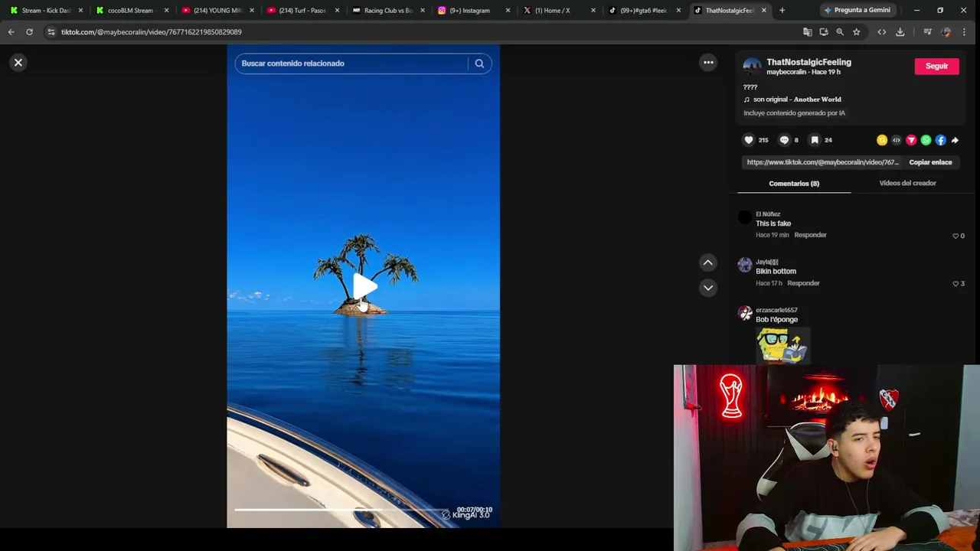
Task: Switch to the Stream - Kick Dashboard tab
Action: [46, 10]
